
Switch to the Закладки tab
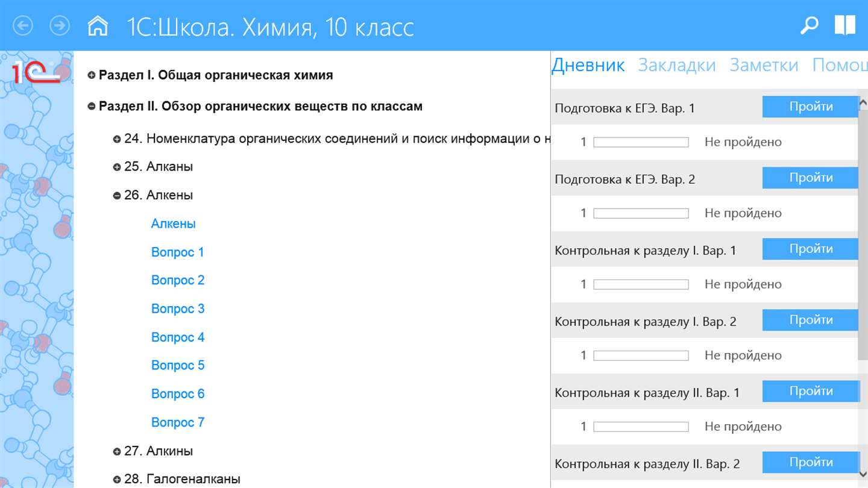pos(677,65)
